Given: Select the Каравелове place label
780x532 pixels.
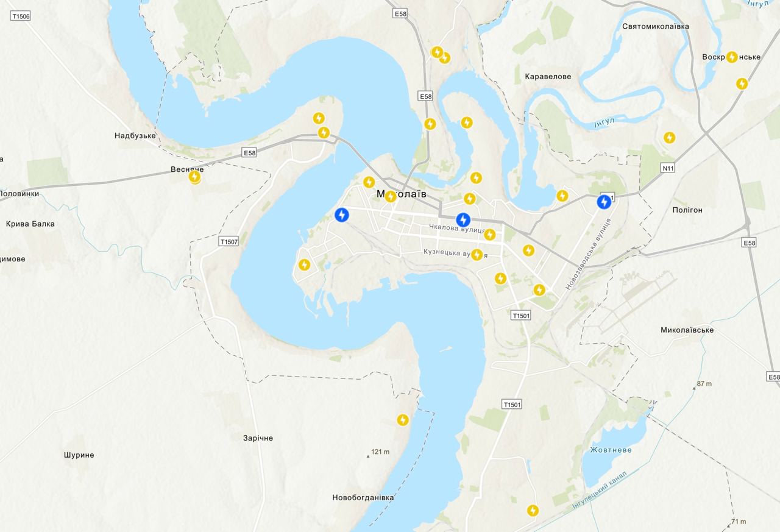Looking at the screenshot, I should [x=548, y=76].
